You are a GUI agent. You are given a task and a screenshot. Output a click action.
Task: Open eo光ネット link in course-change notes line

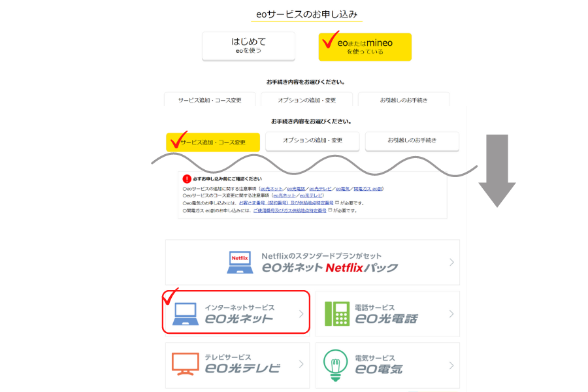pyautogui.click(x=284, y=195)
